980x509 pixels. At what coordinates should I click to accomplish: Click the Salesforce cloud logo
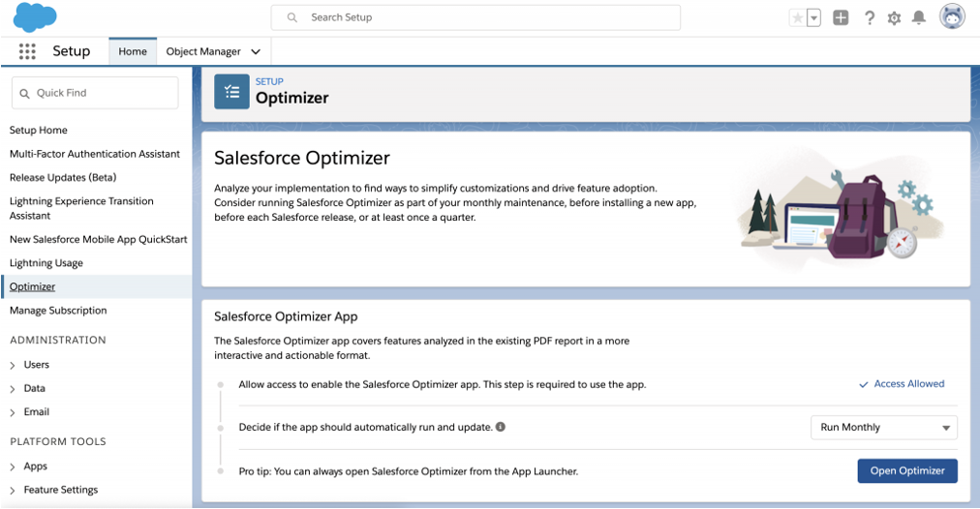coord(35,16)
